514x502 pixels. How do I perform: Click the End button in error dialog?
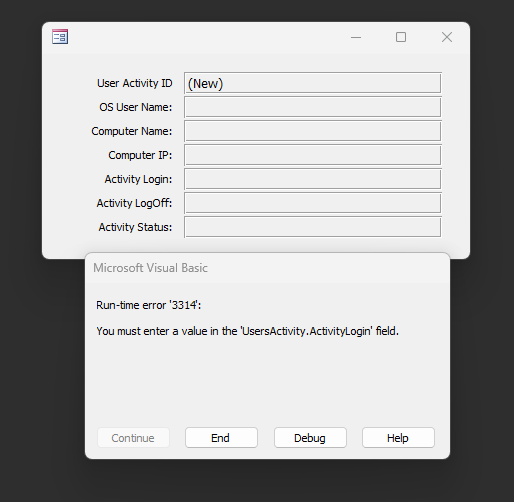click(221, 438)
